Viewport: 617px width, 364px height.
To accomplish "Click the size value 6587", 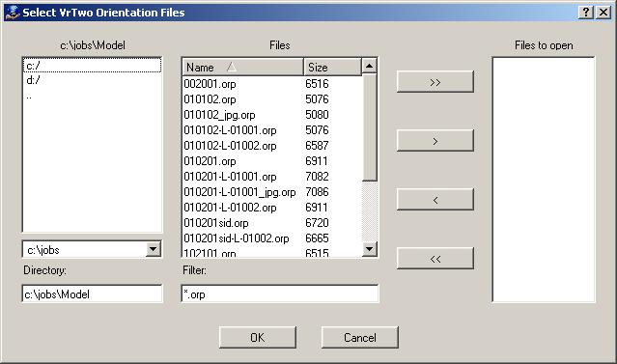I will pyautogui.click(x=317, y=146).
